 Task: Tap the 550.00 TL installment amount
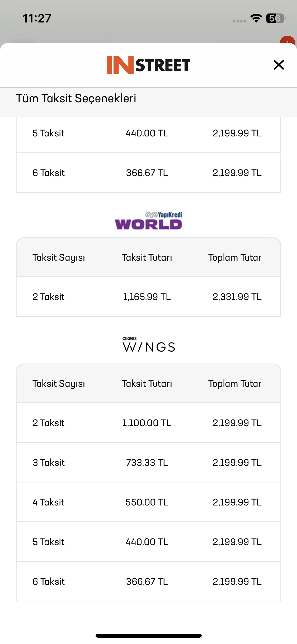(x=147, y=502)
